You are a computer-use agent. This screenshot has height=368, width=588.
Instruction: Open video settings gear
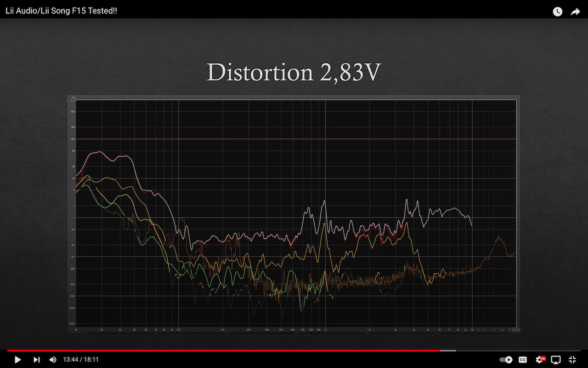[540, 360]
